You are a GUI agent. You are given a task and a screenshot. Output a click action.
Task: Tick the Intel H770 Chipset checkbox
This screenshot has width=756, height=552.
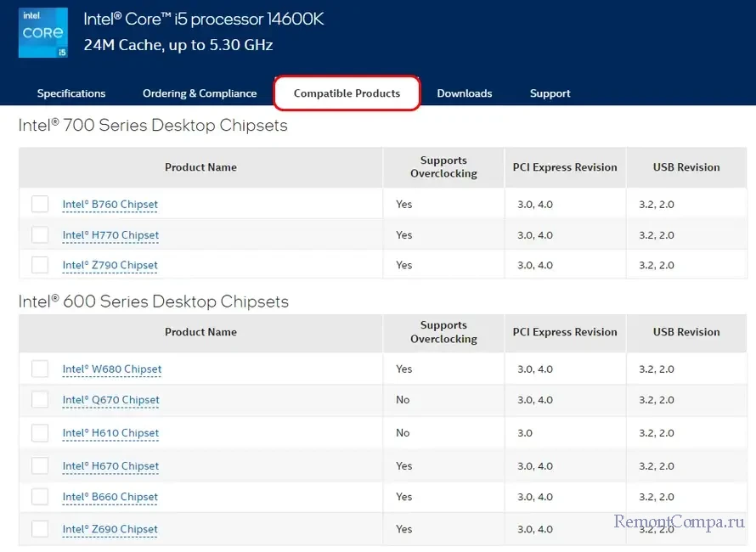click(x=40, y=234)
